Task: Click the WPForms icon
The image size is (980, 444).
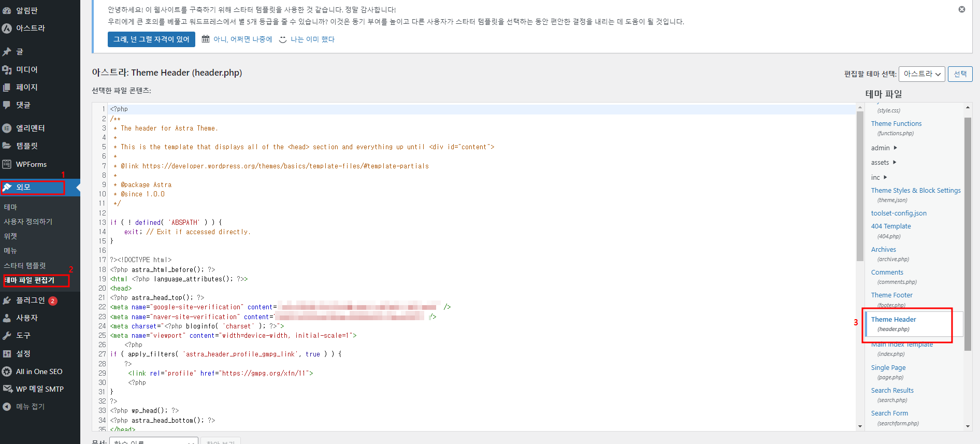Action: [7, 164]
